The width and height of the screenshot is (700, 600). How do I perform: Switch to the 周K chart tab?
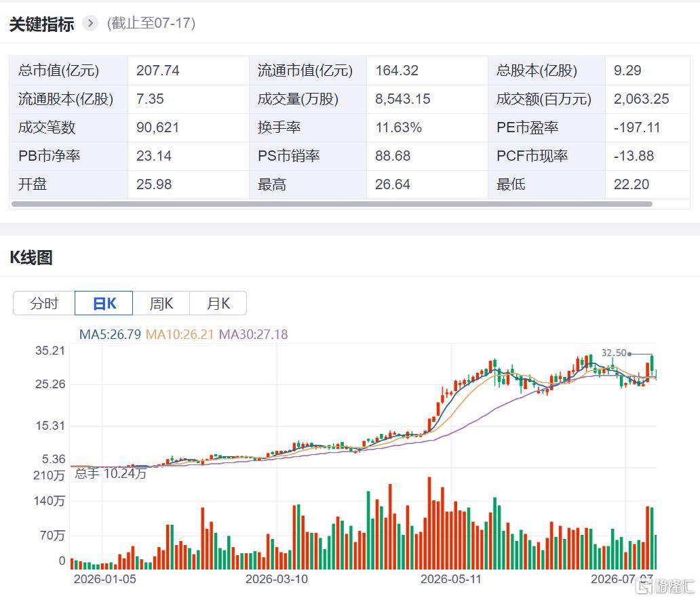tap(161, 303)
